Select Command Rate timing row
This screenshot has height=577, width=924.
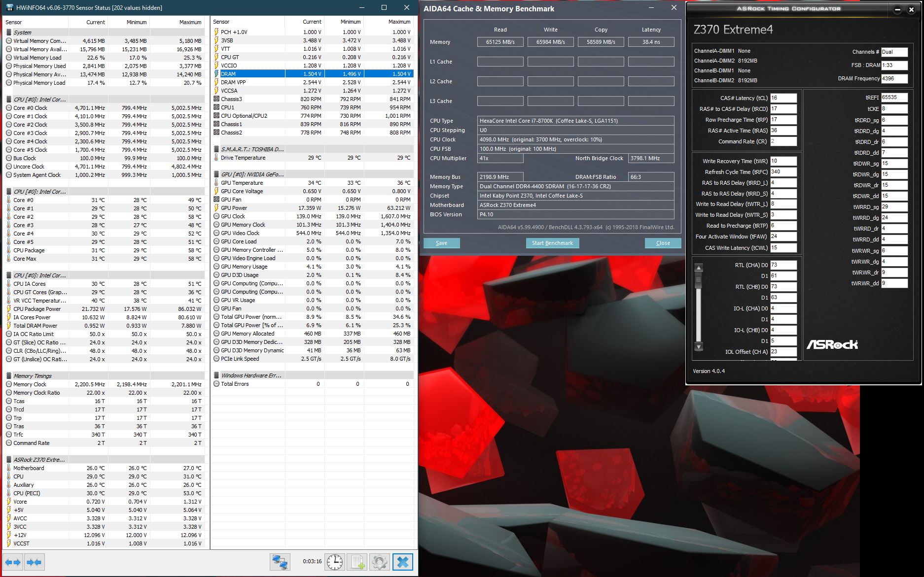pos(105,443)
